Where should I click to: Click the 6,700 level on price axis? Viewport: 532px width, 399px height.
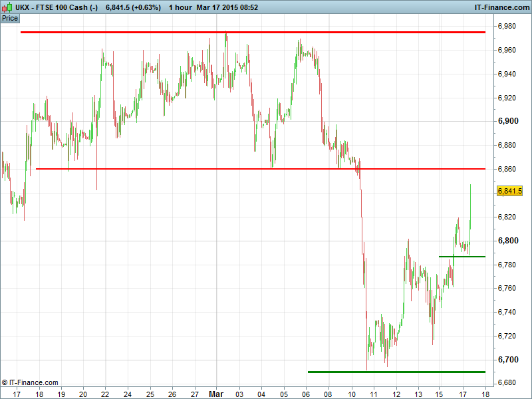click(x=508, y=360)
